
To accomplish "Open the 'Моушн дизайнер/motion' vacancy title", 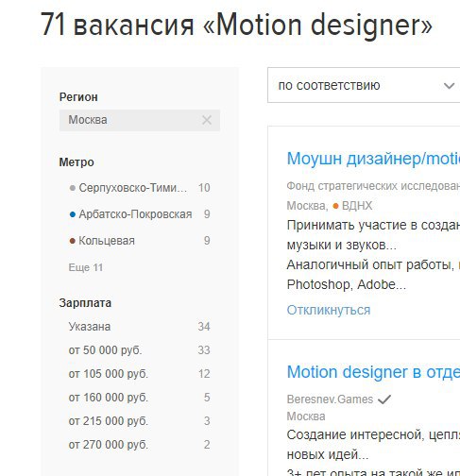I will pos(373,159).
